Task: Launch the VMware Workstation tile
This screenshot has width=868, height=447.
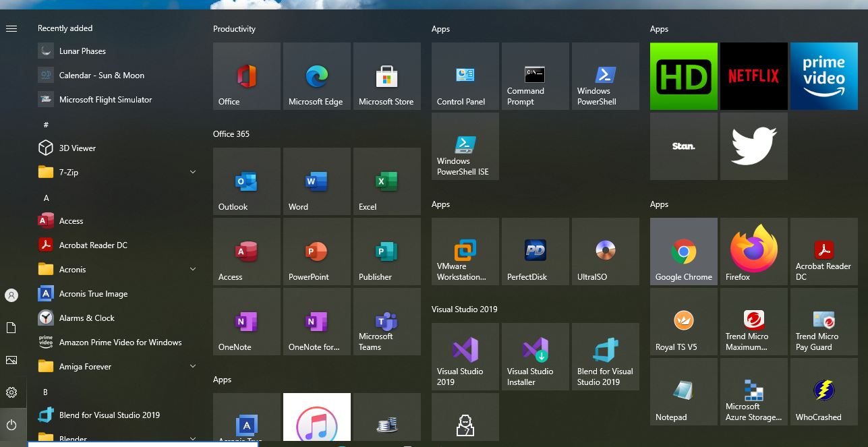Action: (x=465, y=251)
